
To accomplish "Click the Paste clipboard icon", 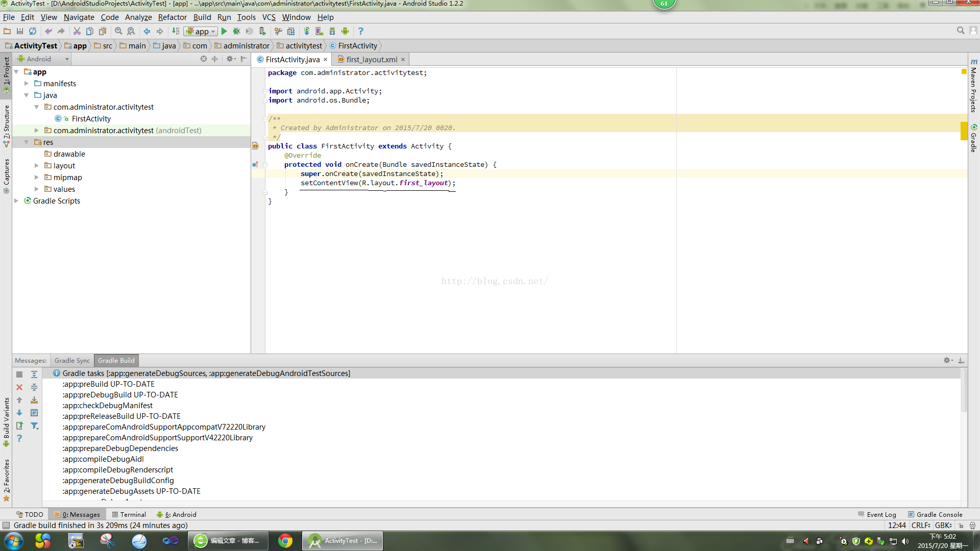I will click(103, 31).
